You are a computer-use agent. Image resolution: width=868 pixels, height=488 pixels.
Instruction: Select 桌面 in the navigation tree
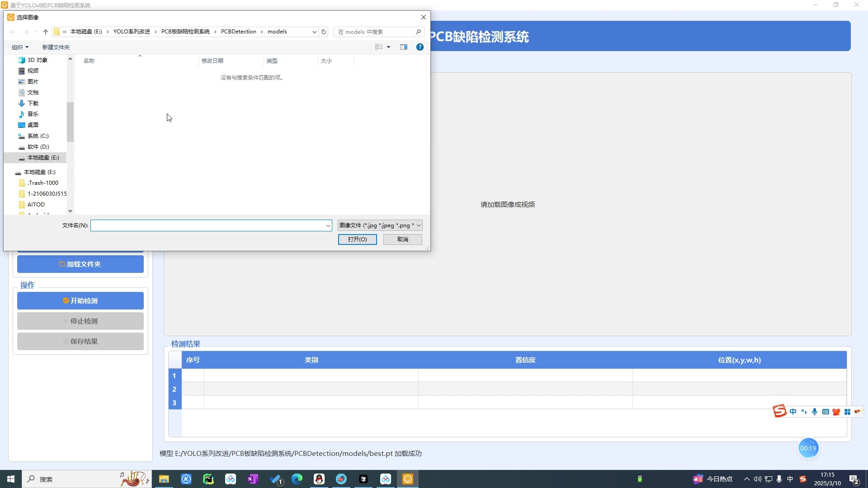pos(33,125)
